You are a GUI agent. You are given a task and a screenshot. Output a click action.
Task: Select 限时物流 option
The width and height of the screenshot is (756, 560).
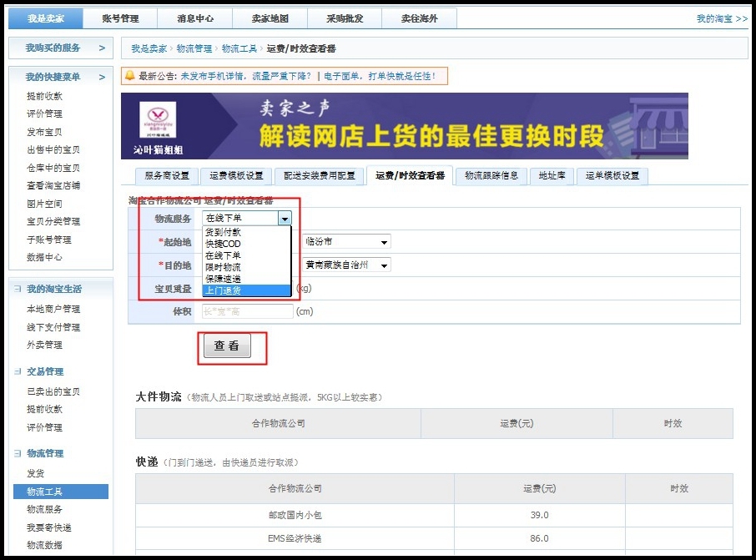(247, 267)
